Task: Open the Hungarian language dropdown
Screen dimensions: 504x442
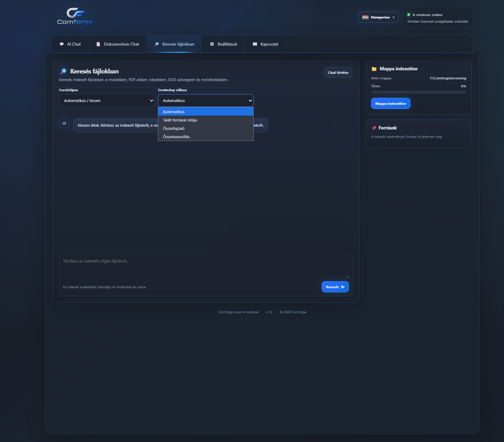Action: 378,17
